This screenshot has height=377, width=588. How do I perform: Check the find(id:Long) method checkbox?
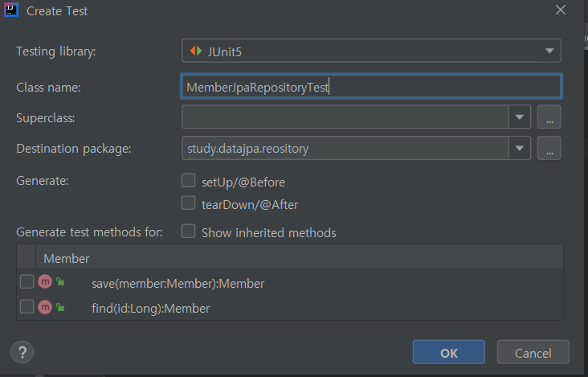(27, 307)
